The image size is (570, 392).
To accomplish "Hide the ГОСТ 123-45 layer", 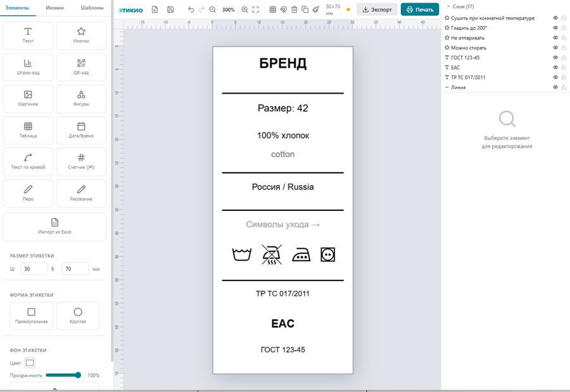I will coord(555,58).
